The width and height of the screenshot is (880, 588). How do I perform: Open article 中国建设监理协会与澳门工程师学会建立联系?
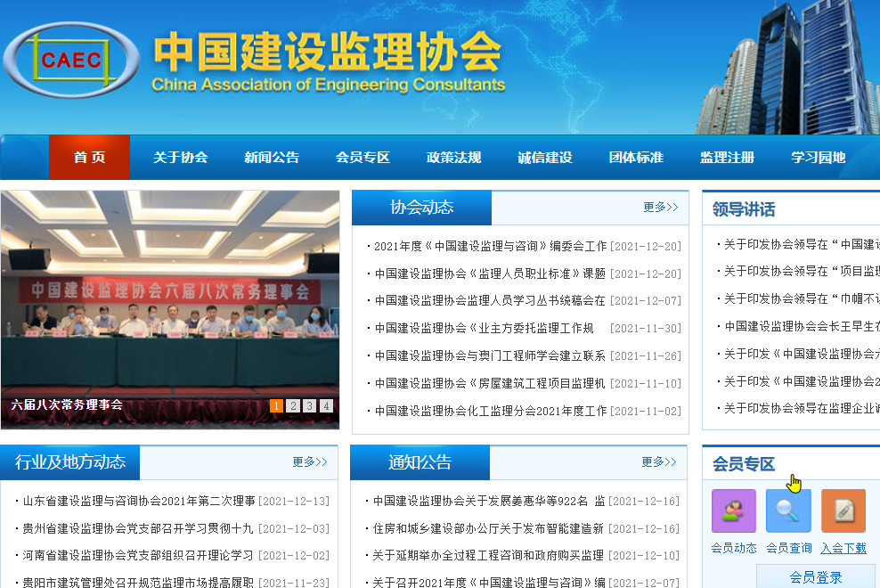point(491,355)
